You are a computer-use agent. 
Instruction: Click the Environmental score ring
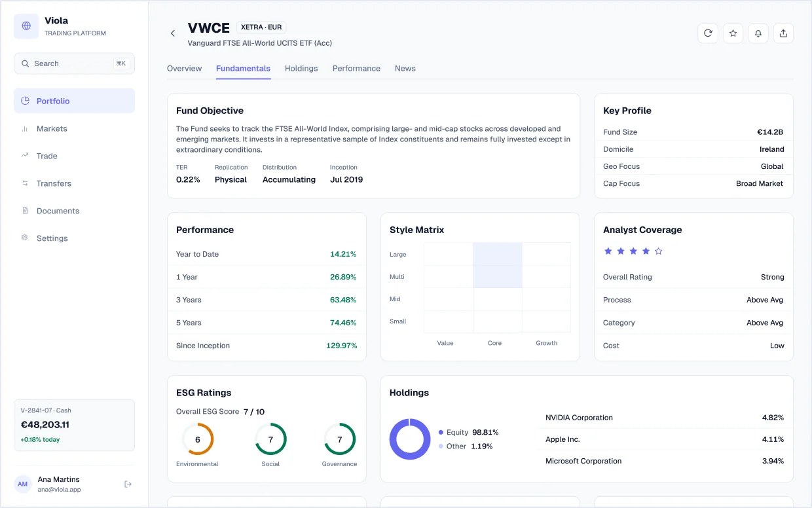[198, 439]
